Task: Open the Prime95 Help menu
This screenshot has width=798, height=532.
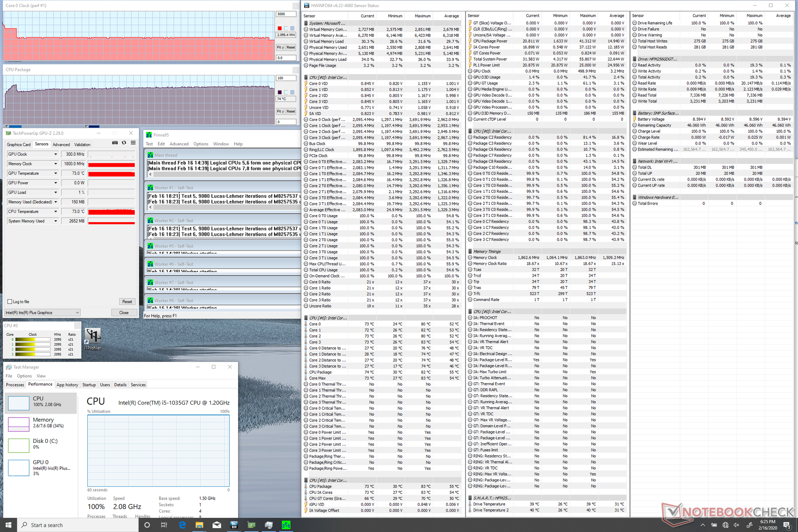Action: point(238,144)
